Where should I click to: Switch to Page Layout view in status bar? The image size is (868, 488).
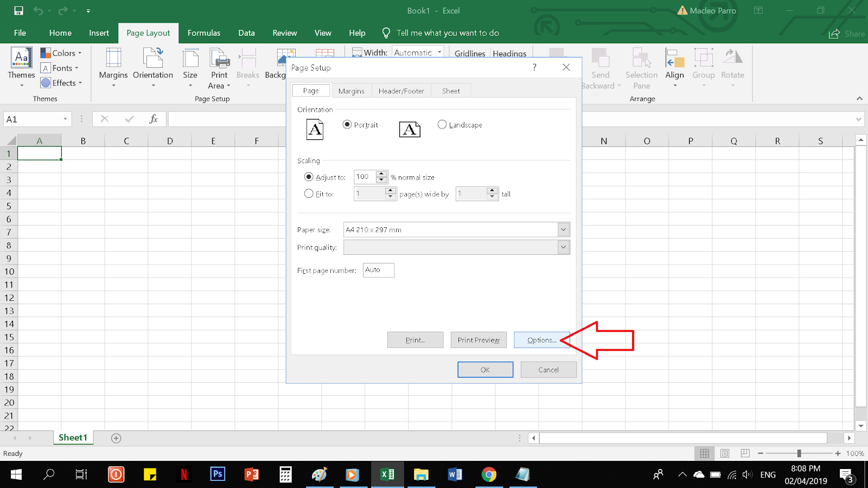725,453
